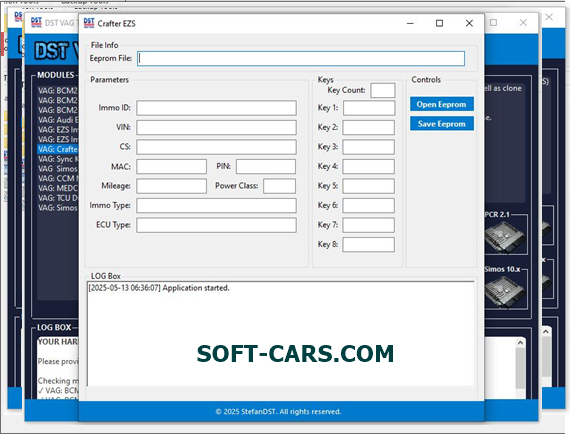Open an Eeprom file with Open Eeprom
Screen dimensions: 570x434
[442, 104]
